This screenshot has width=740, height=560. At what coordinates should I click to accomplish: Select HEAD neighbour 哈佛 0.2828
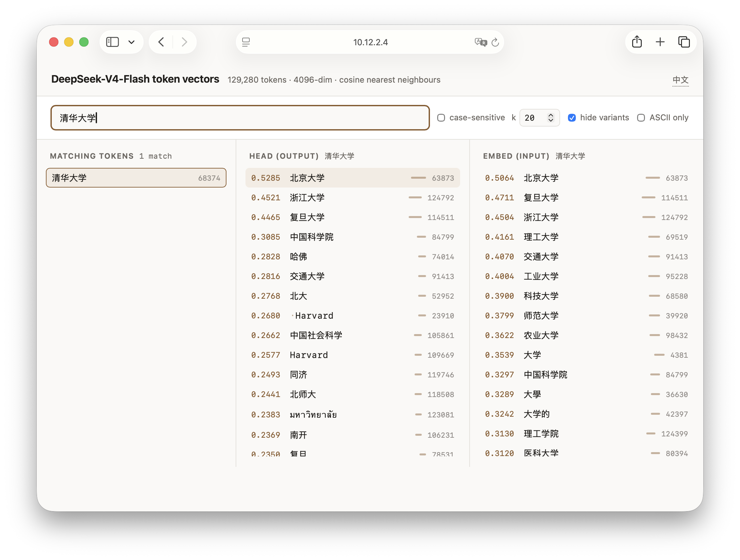(x=353, y=257)
